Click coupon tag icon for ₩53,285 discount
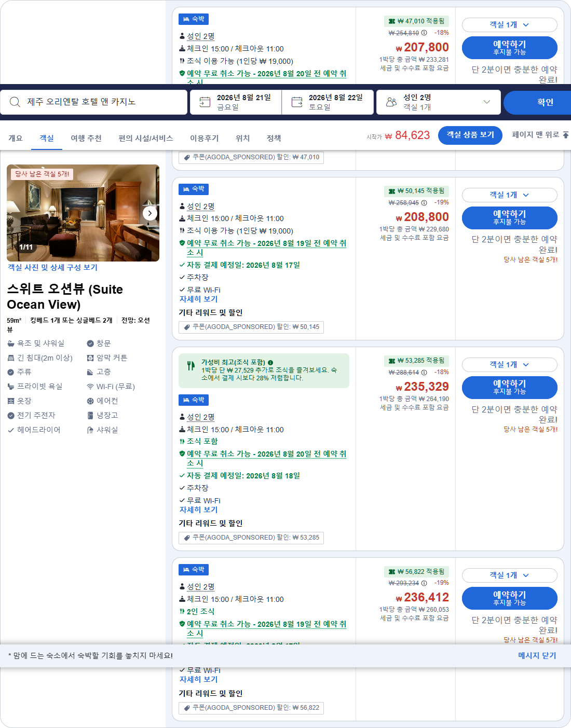Viewport: 571px width, 728px height. pyautogui.click(x=187, y=538)
